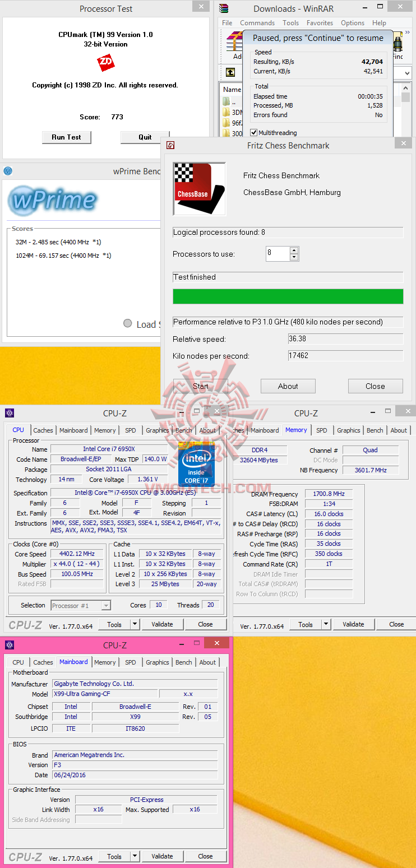Click the ChessBase logo image
The height and width of the screenshot is (868, 416).
200,189
